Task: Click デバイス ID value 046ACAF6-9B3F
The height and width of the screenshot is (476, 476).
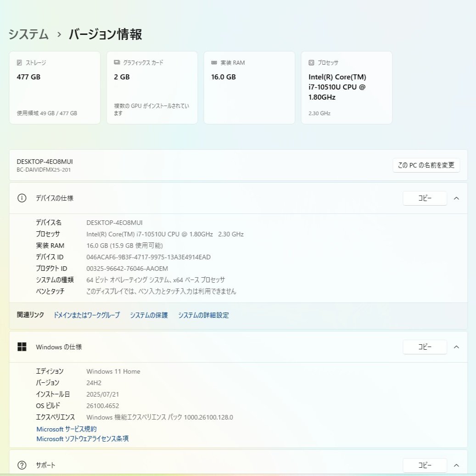Action: (148, 257)
